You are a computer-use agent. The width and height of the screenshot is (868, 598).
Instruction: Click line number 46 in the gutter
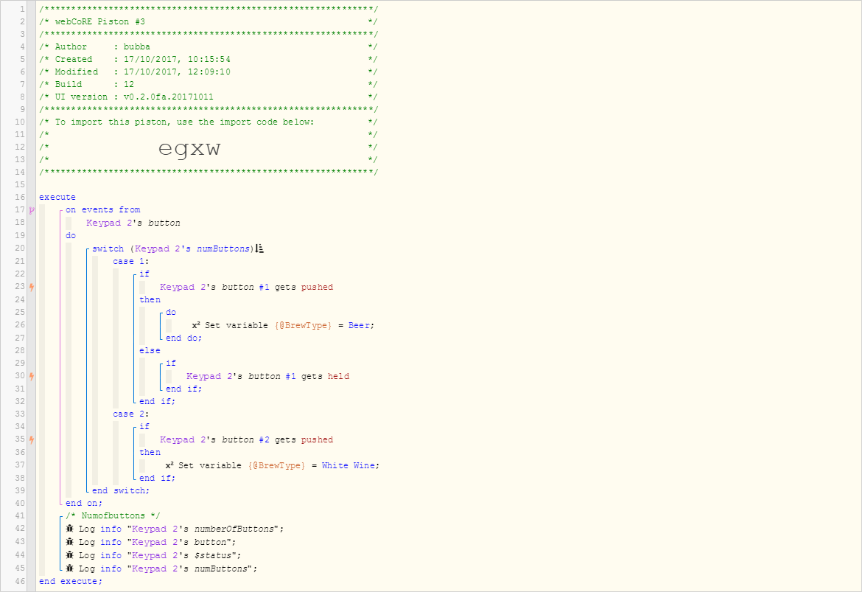19,581
